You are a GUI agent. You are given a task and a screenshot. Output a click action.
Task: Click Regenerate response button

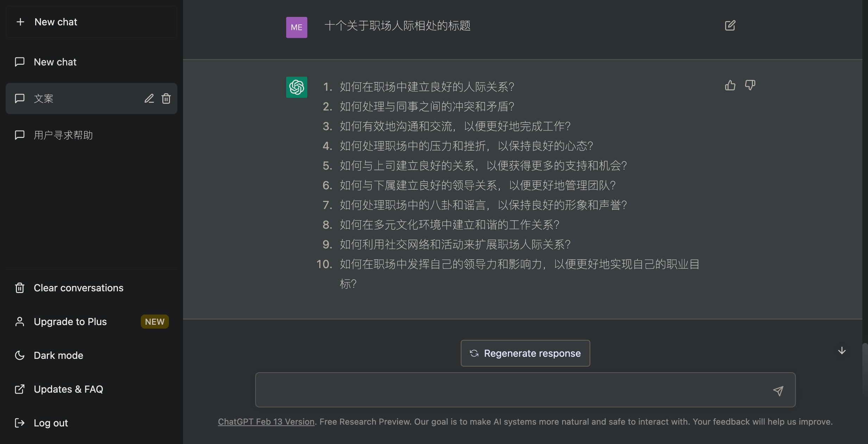pos(525,353)
